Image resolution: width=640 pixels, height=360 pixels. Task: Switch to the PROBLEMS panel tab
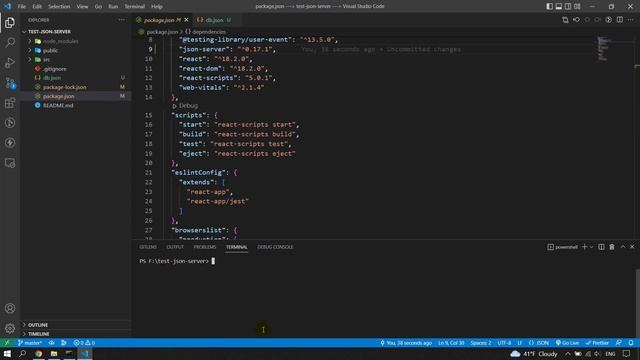204,247
